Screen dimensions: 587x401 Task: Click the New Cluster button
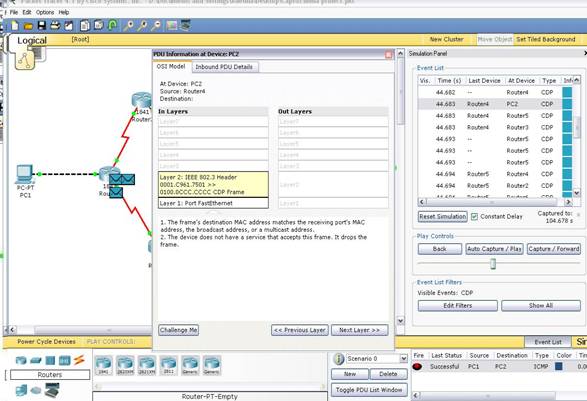[446, 39]
